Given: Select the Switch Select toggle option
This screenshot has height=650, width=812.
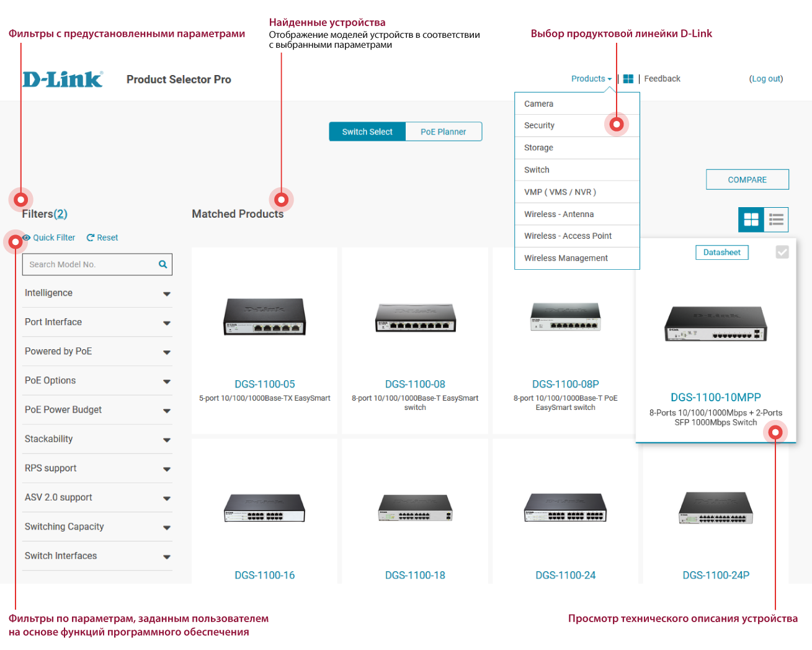Looking at the screenshot, I should pyautogui.click(x=367, y=131).
